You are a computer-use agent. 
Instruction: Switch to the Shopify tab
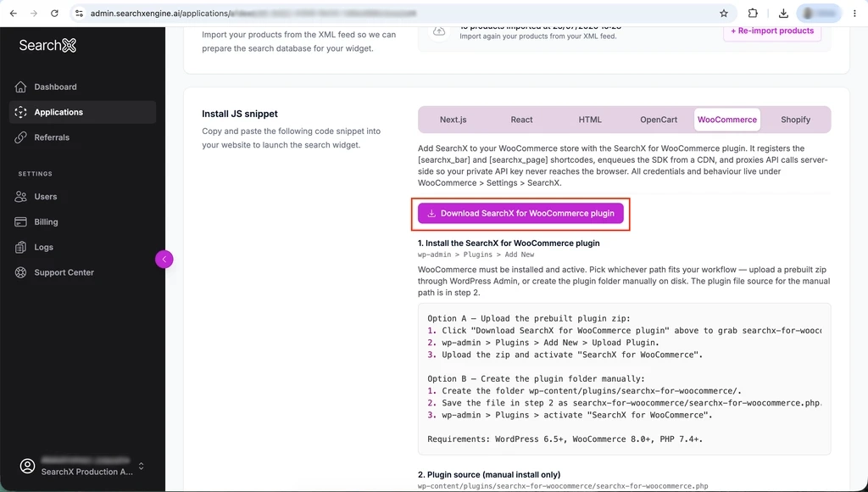tap(795, 120)
